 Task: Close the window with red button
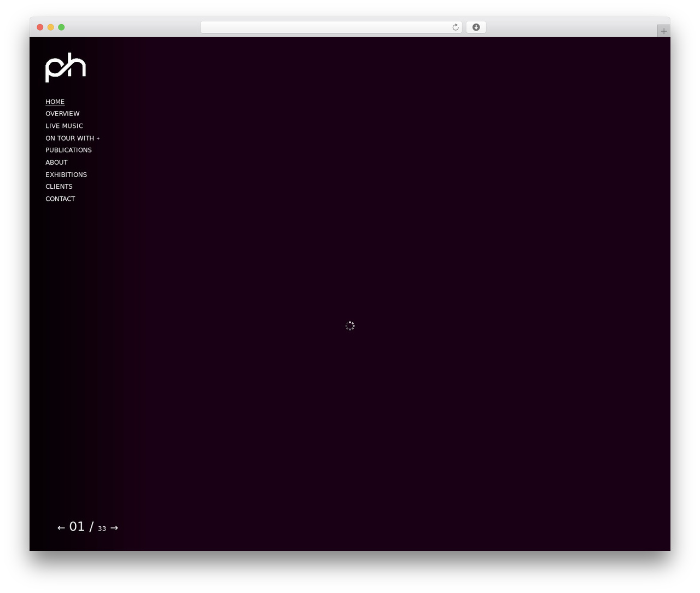click(x=40, y=27)
